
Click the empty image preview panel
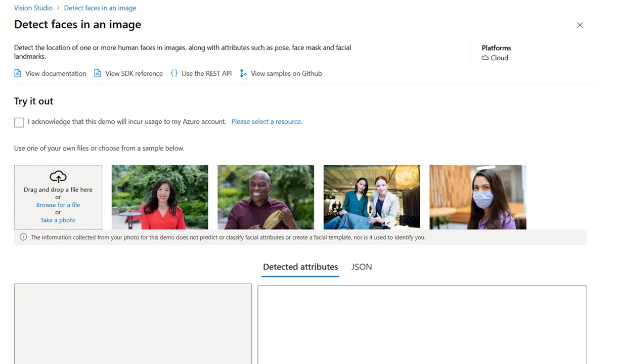133,324
